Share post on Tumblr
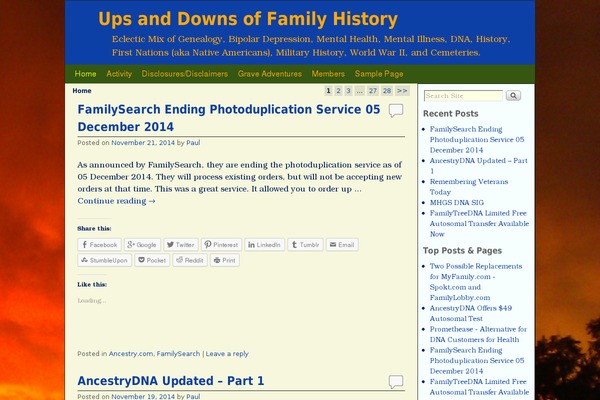Viewport: 600px width, 400px height. tap(305, 245)
